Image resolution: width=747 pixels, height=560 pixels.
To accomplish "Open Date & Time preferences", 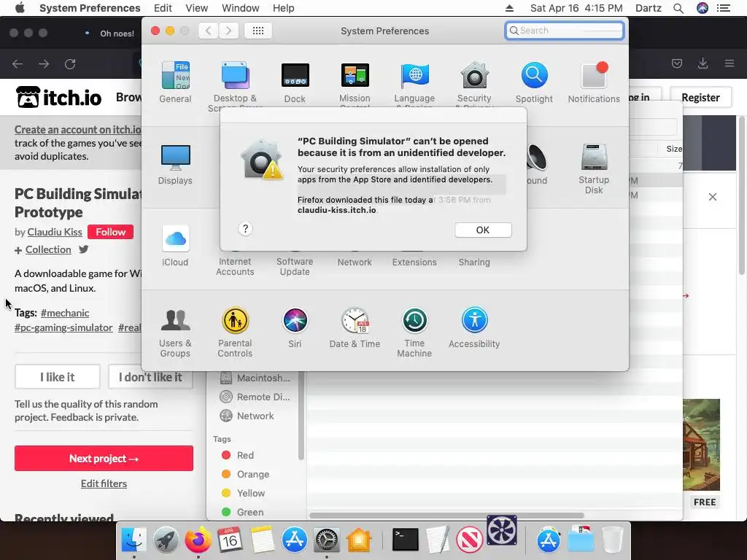I will point(355,327).
